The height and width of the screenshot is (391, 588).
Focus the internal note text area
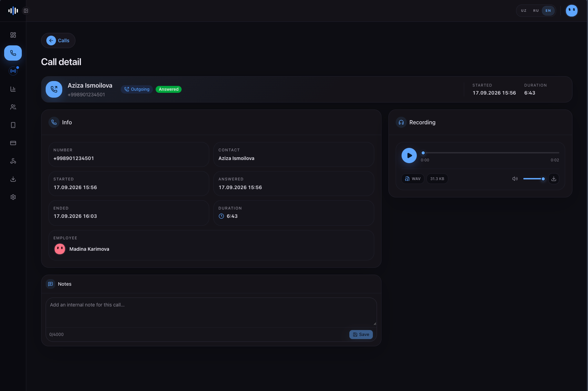[x=211, y=312]
